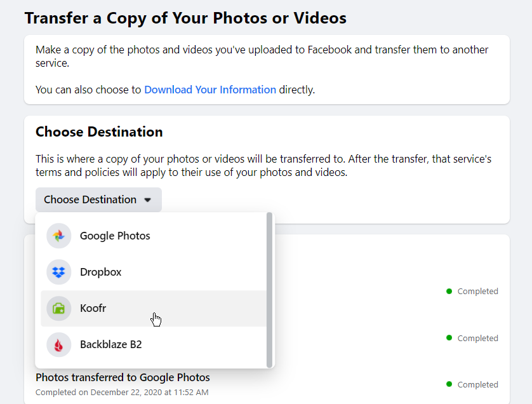This screenshot has height=404, width=532.
Task: Click the 'Choose Destination' section heading
Action: point(99,131)
